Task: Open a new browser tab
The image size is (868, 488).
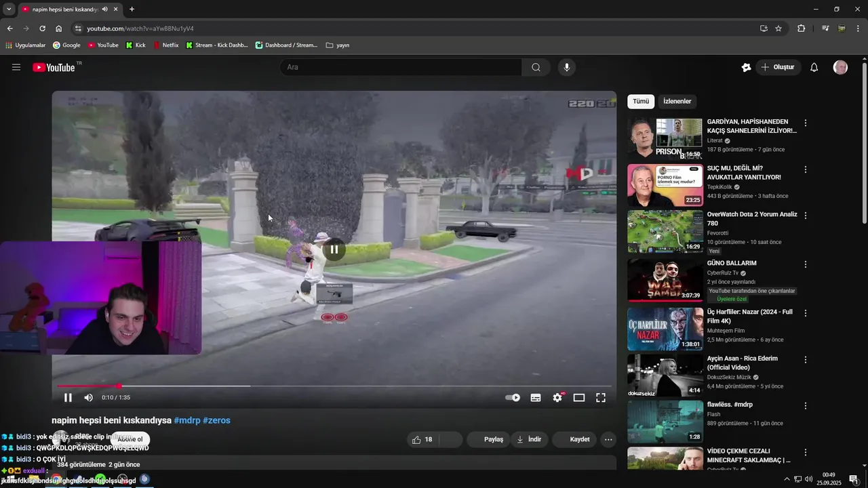Action: point(132,9)
